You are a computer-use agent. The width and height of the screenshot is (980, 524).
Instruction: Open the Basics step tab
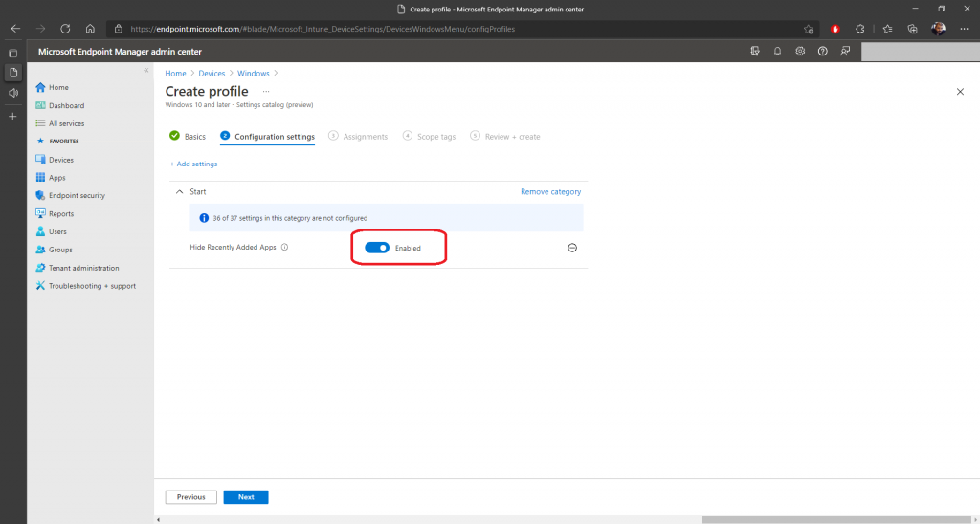[188, 137]
